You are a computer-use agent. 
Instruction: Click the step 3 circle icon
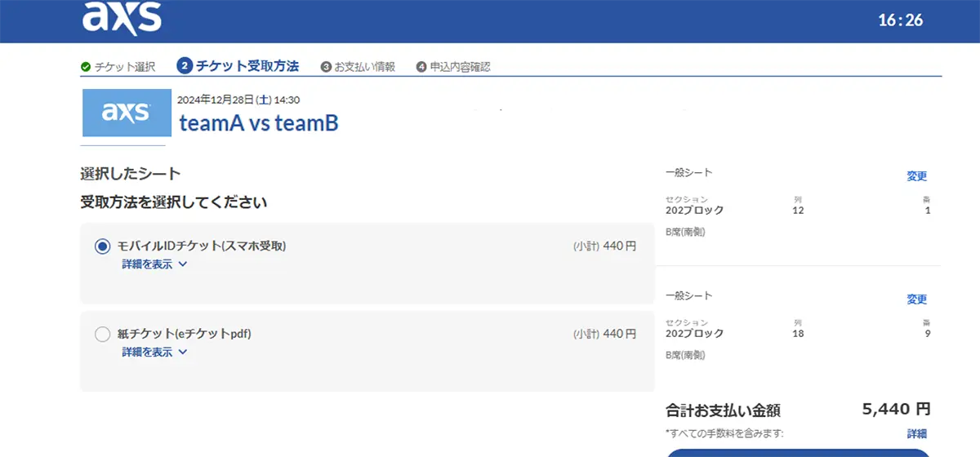[326, 67]
